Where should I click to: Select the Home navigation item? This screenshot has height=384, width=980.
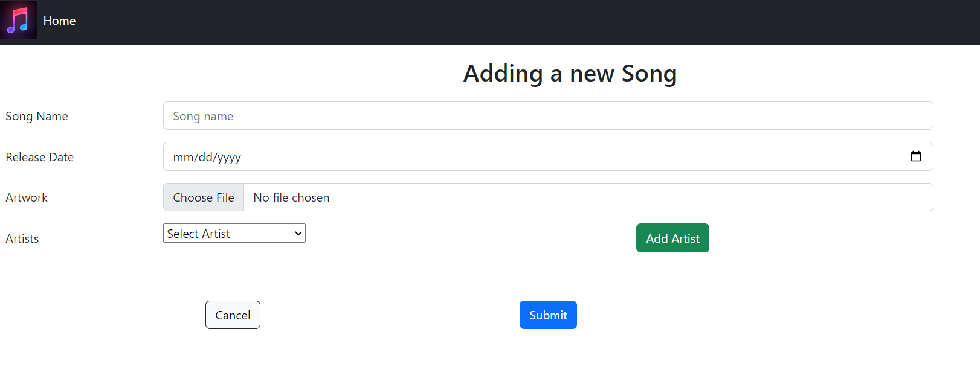coord(59,21)
